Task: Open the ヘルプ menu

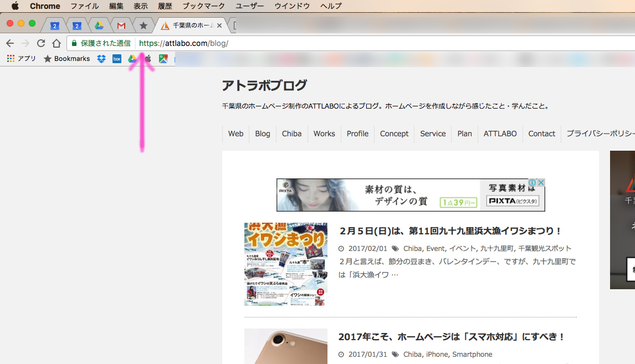Action: tap(331, 6)
